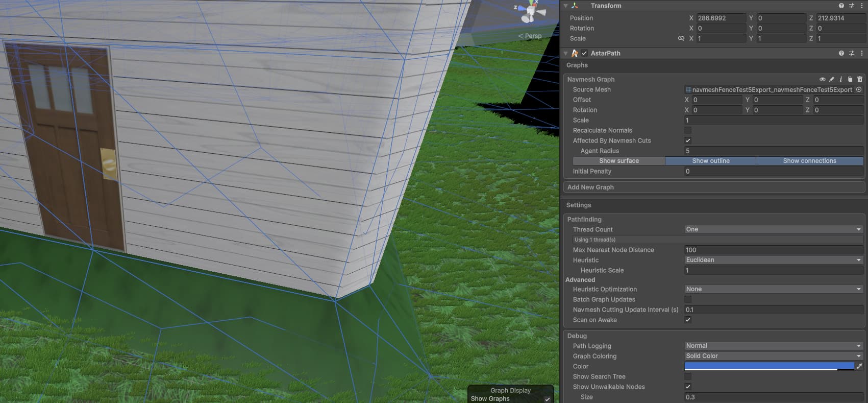
Task: Toggle the Show surface button
Action: (618, 161)
